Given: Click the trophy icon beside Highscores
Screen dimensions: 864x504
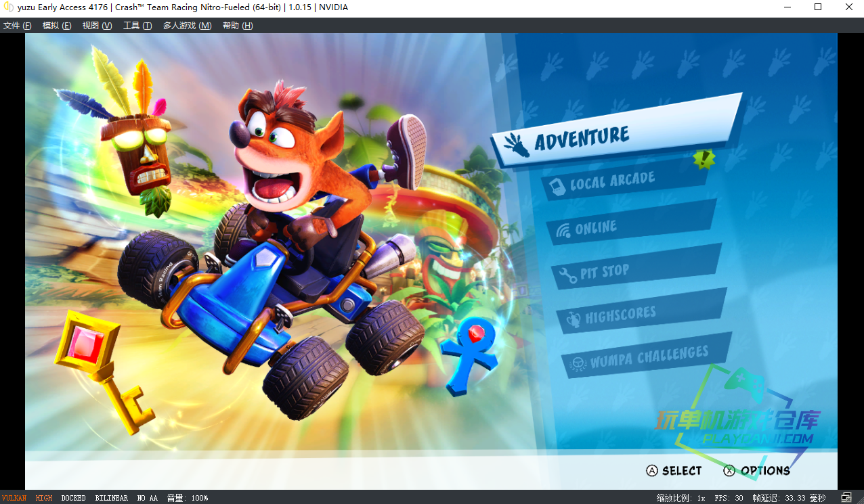Looking at the screenshot, I should [x=573, y=319].
